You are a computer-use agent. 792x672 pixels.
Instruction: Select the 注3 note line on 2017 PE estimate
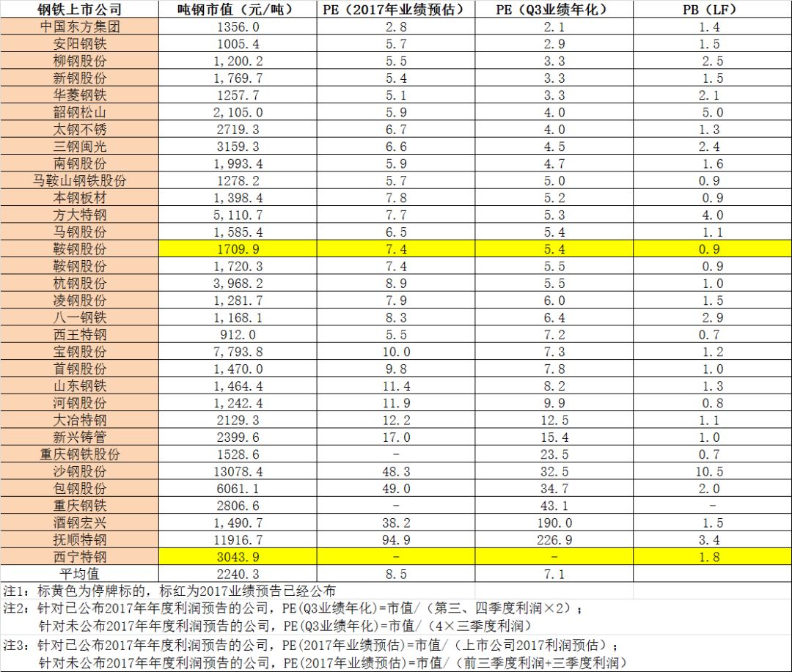point(311,645)
